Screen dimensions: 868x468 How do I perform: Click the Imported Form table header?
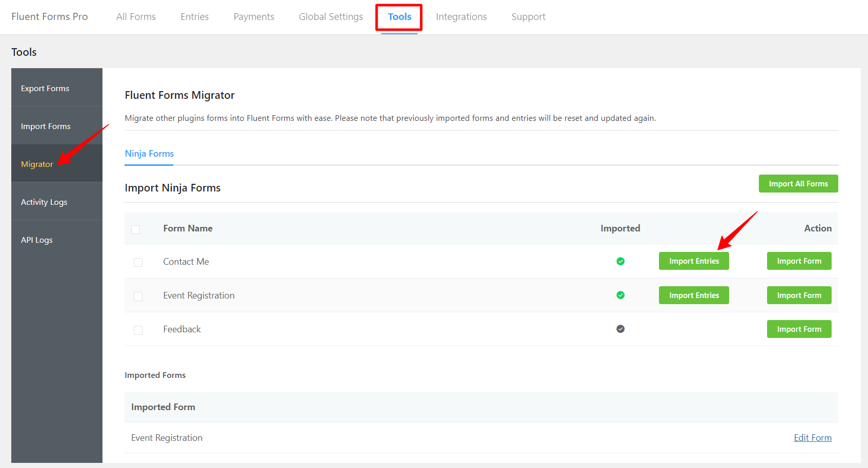(x=163, y=407)
